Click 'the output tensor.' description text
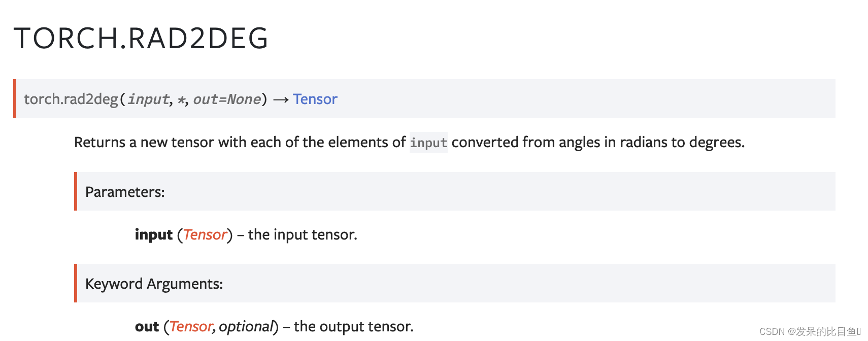868x341 pixels. (354, 326)
